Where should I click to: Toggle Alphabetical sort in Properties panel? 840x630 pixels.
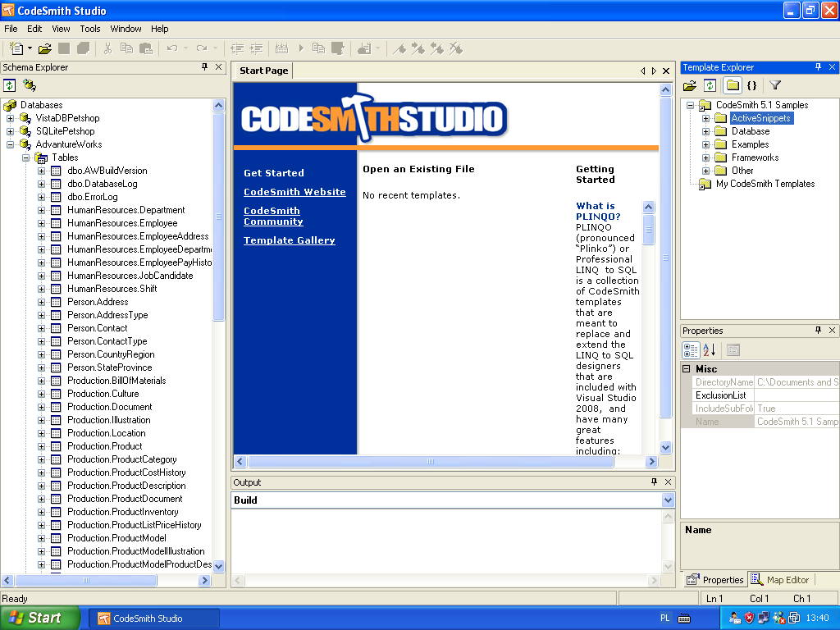(710, 349)
